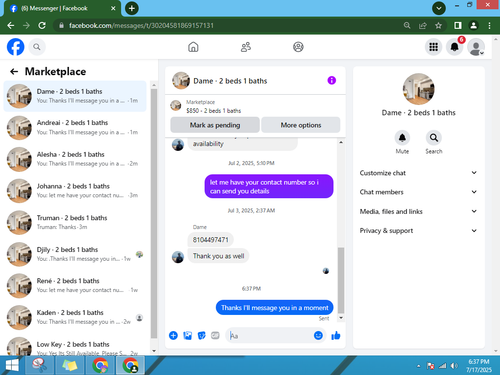Reload the page with refresh icon

pyautogui.click(x=42, y=25)
